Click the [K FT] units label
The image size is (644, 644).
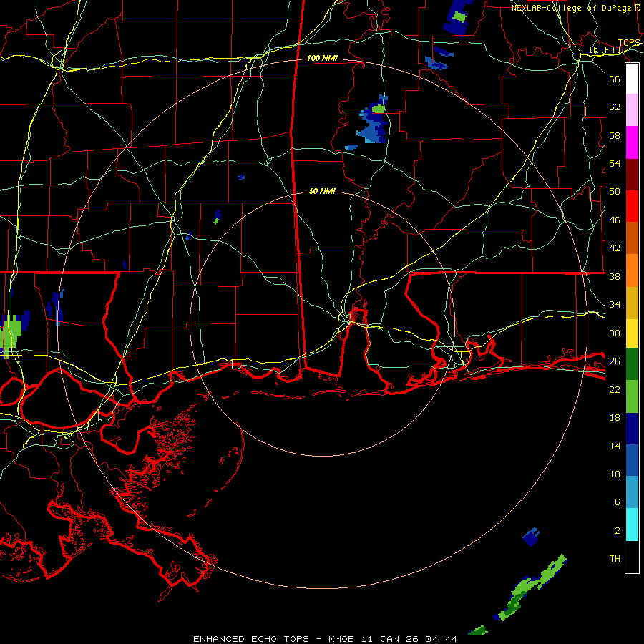[606, 50]
